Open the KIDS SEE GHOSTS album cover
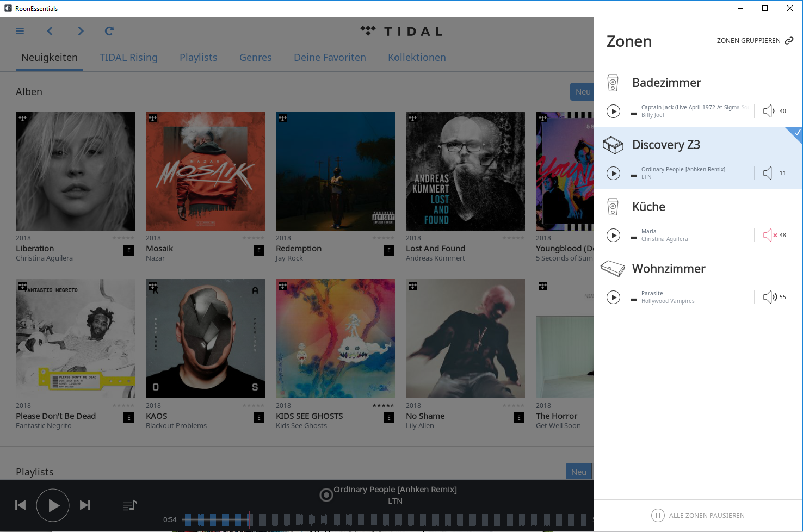Image resolution: width=803 pixels, height=532 pixels. coord(335,338)
